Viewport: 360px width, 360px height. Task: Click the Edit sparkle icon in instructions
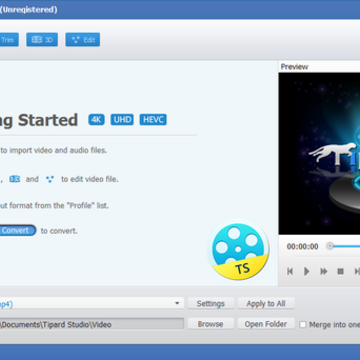[x=50, y=179]
